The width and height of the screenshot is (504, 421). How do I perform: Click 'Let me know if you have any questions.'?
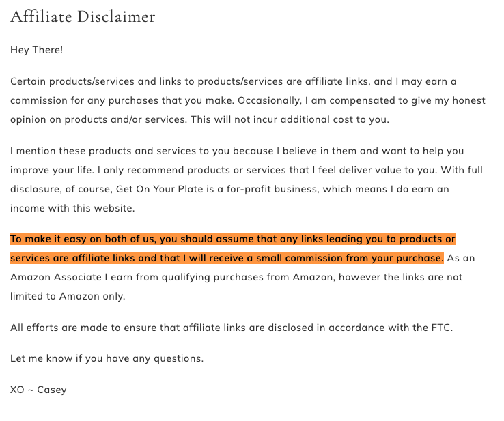pyautogui.click(x=107, y=358)
